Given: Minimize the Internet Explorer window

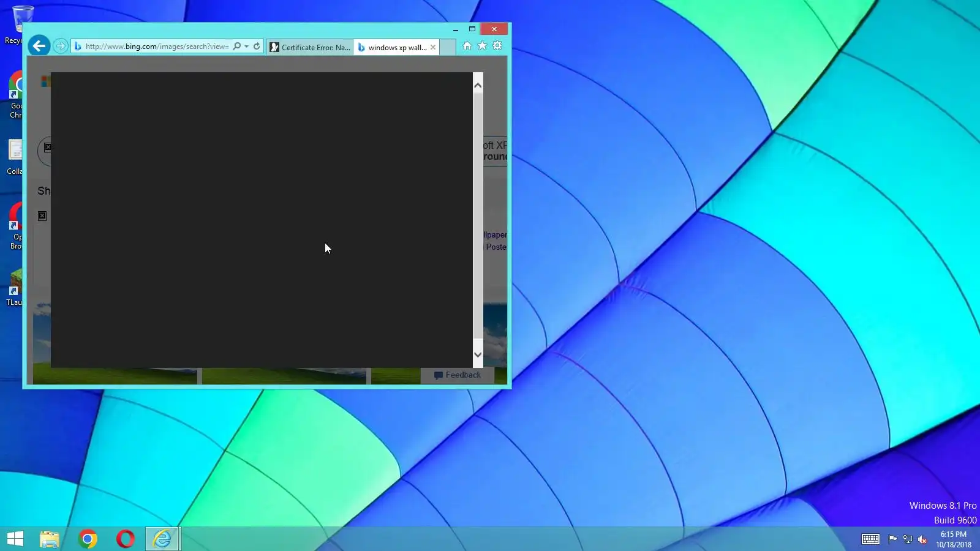Looking at the screenshot, I should click(456, 29).
